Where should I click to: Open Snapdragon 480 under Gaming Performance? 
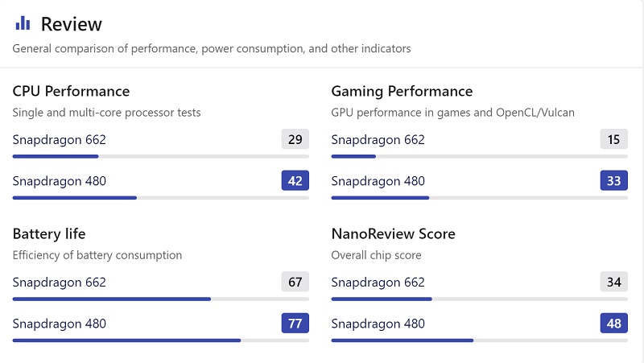coord(378,181)
